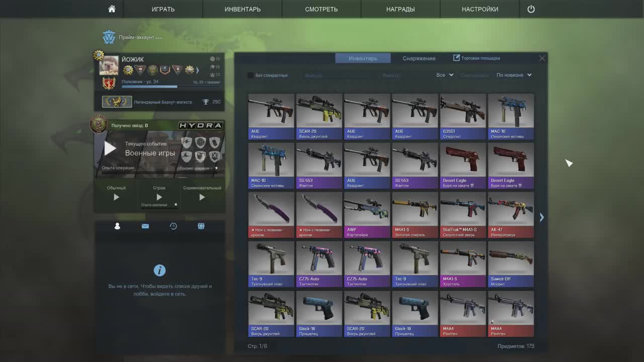Click the Legendary Eagle Master rank badge
The image size is (644, 362).
tap(117, 102)
